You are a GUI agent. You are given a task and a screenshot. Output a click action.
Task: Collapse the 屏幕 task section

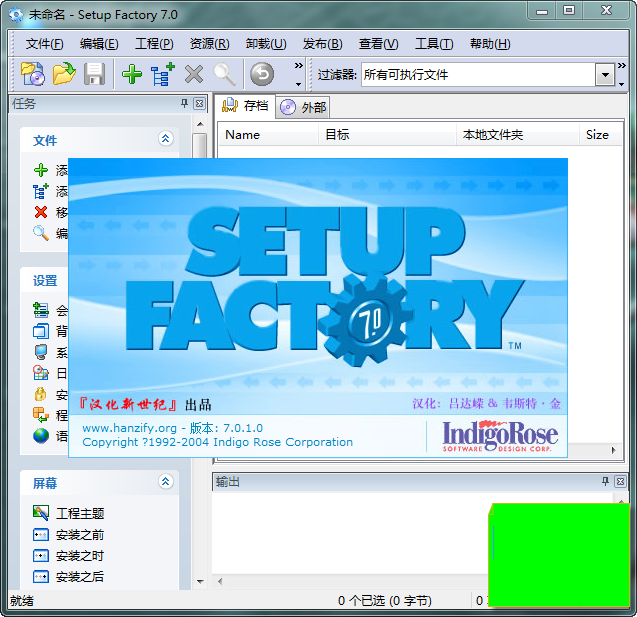(166, 482)
